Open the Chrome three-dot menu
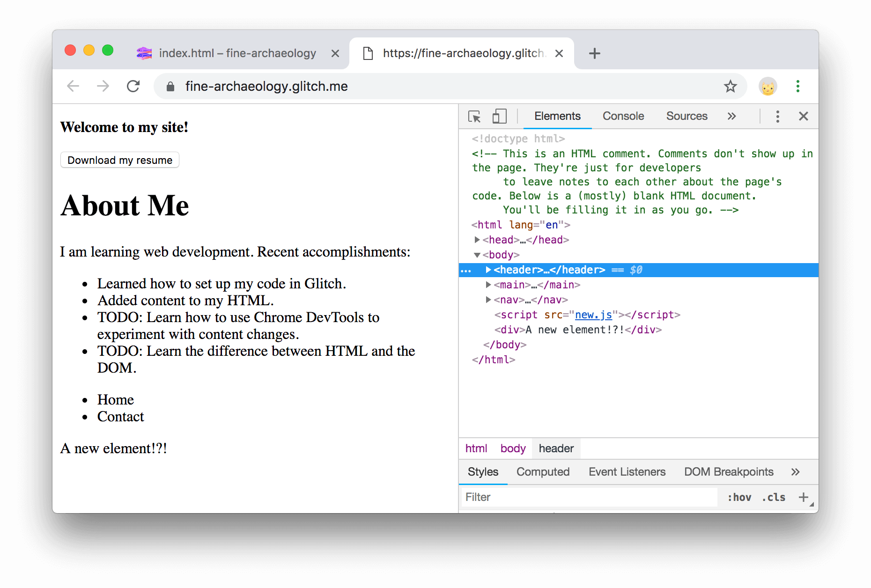The width and height of the screenshot is (871, 588). pos(798,86)
